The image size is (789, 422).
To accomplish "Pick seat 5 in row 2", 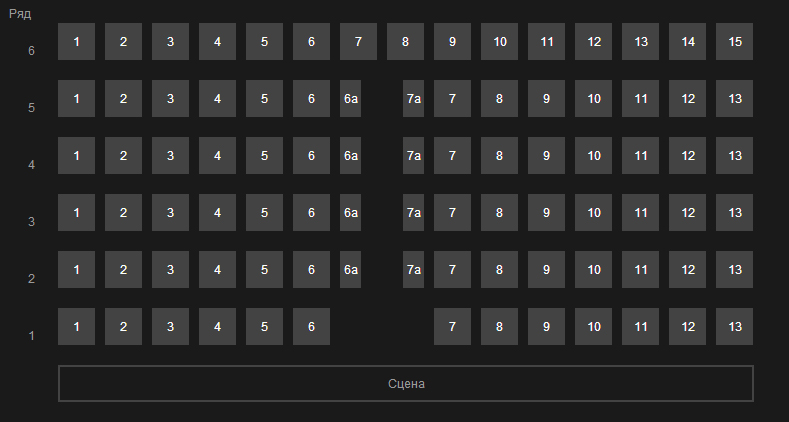I will [x=264, y=270].
